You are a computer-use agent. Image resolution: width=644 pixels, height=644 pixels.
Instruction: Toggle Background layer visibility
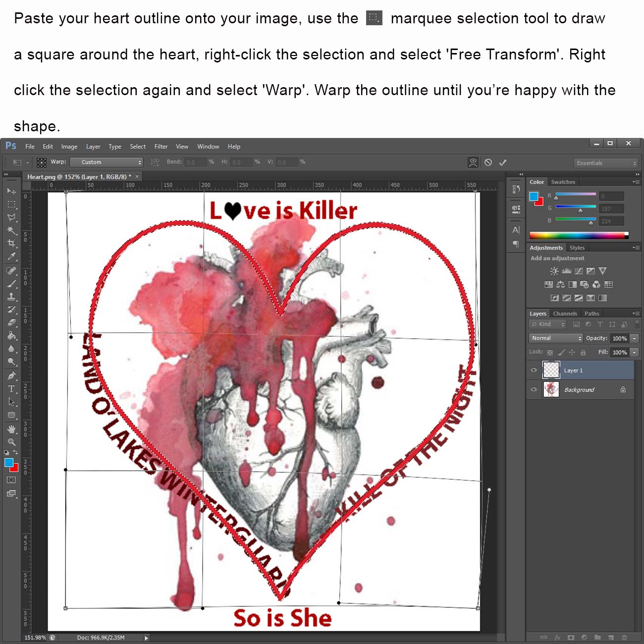[x=534, y=389]
